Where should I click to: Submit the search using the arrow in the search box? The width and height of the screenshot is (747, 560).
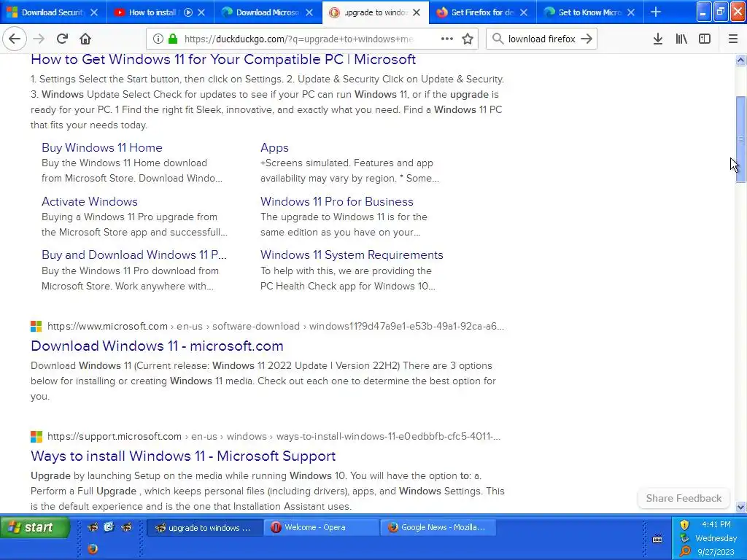click(x=587, y=39)
